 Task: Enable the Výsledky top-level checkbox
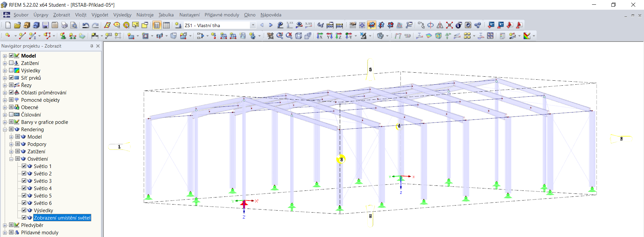11,70
